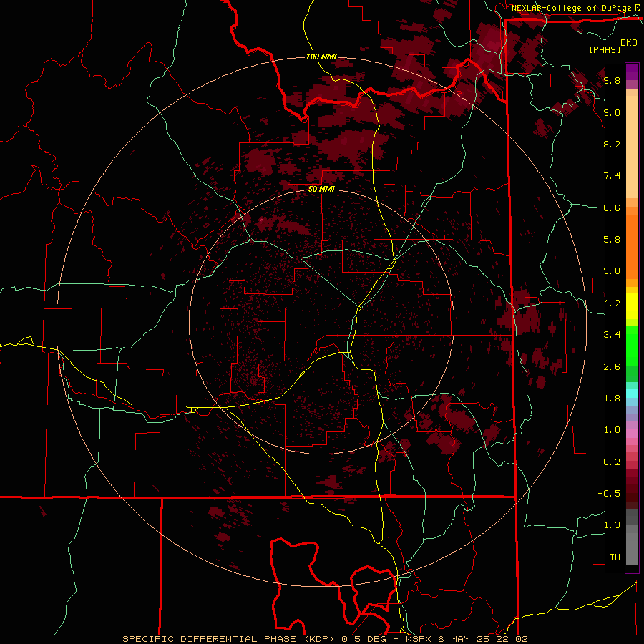Screen dimensions: 644x644
Task: Click the KSFX 8 MAY 25 22:02 timestamp
Action: (467, 639)
